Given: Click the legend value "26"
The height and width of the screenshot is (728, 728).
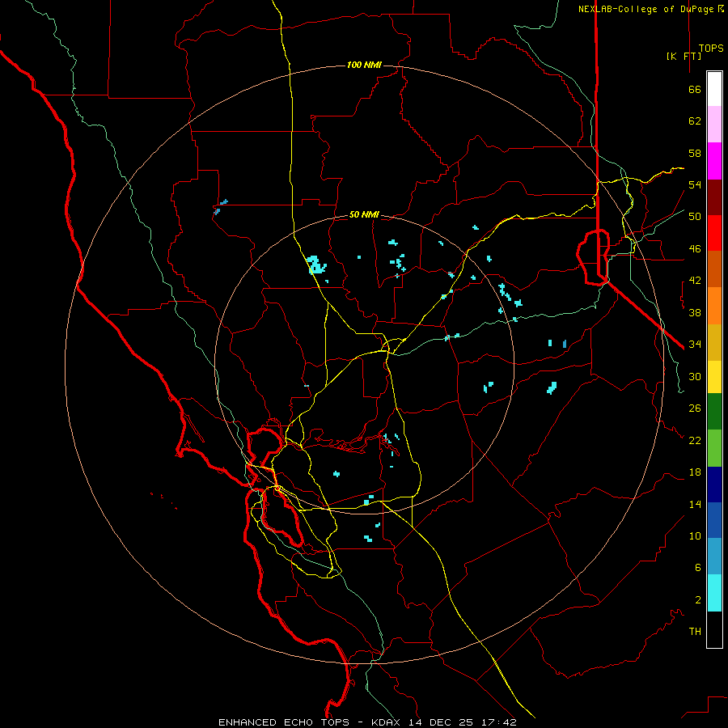Looking at the screenshot, I should click(695, 408).
